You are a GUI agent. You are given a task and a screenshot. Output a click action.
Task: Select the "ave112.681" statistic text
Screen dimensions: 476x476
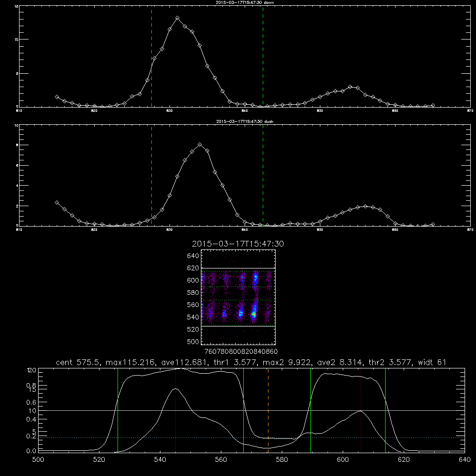[x=186, y=362]
